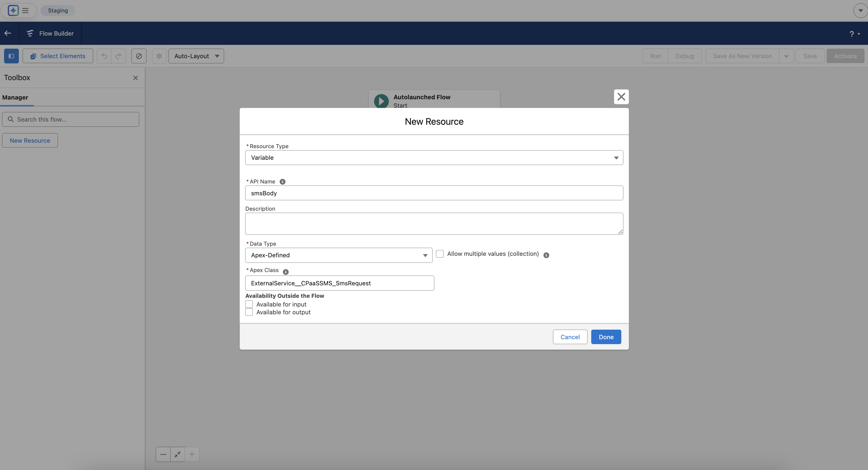Check Available for output
Screen dimensions: 868x470
(x=249, y=312)
